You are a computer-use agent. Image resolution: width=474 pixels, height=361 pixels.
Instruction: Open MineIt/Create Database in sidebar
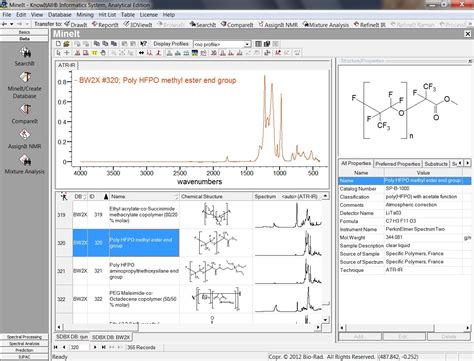coord(25,77)
